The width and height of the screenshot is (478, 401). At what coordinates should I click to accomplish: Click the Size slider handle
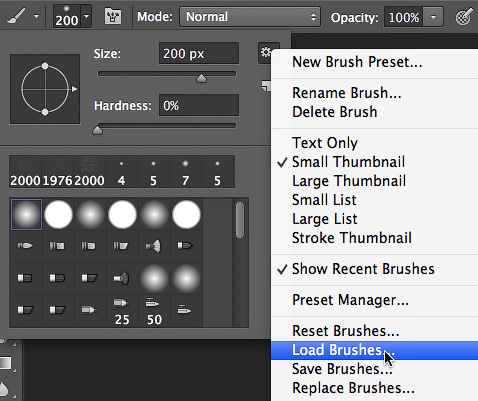click(x=201, y=78)
